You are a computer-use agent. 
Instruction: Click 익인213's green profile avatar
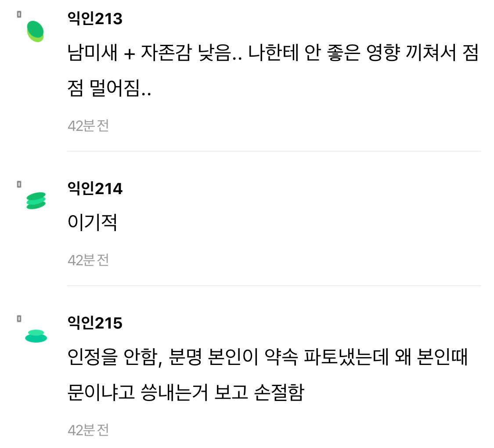pos(36,31)
